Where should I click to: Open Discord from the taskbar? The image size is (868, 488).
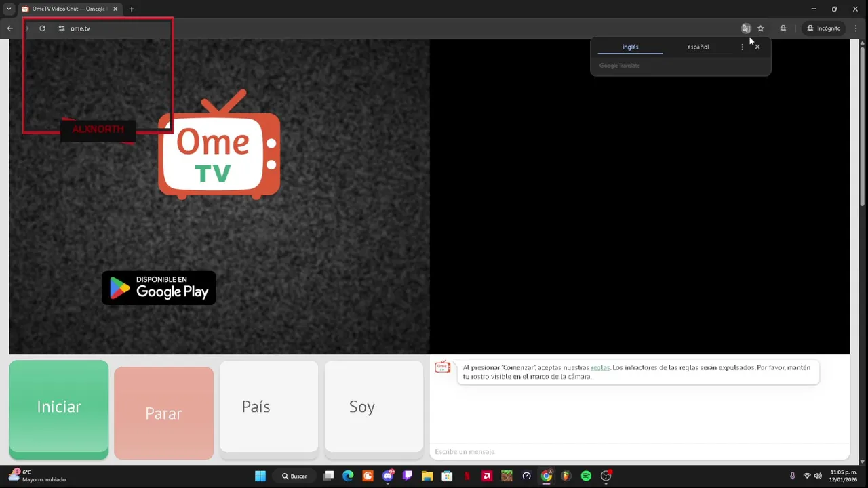point(388,476)
